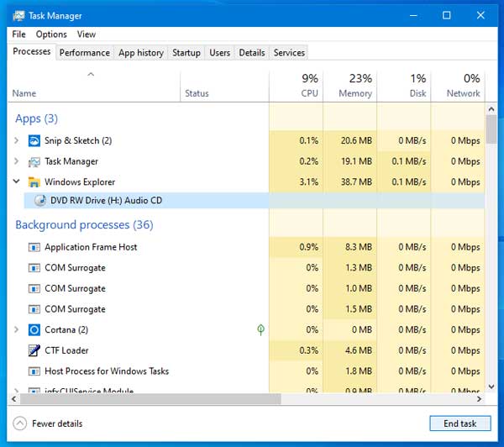Click the sort arrow above the Name column

[x=91, y=75]
